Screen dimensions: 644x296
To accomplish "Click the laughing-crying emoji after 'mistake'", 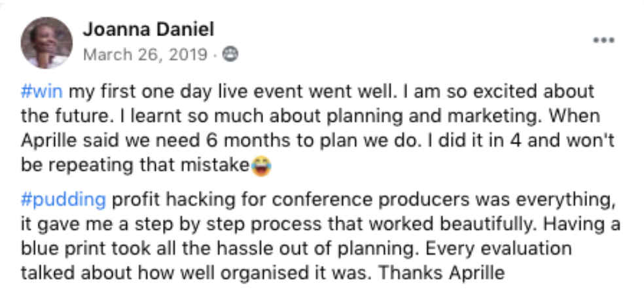I will [261, 166].
